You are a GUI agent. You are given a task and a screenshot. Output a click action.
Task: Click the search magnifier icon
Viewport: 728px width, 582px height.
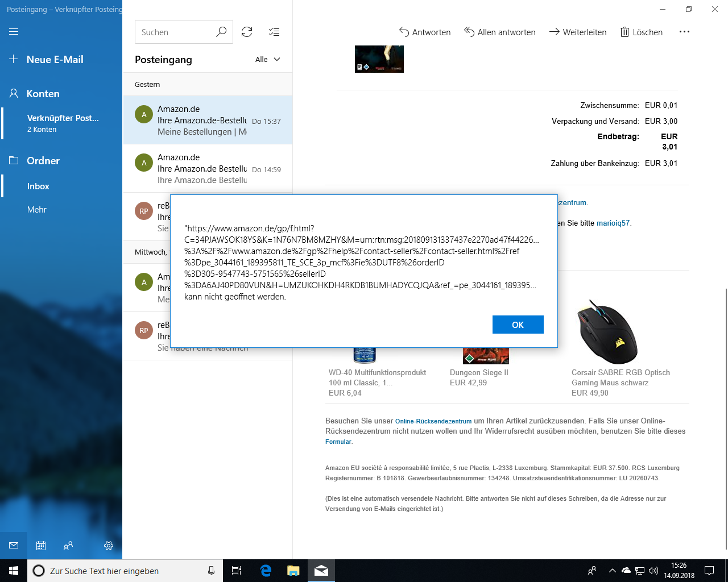click(222, 32)
